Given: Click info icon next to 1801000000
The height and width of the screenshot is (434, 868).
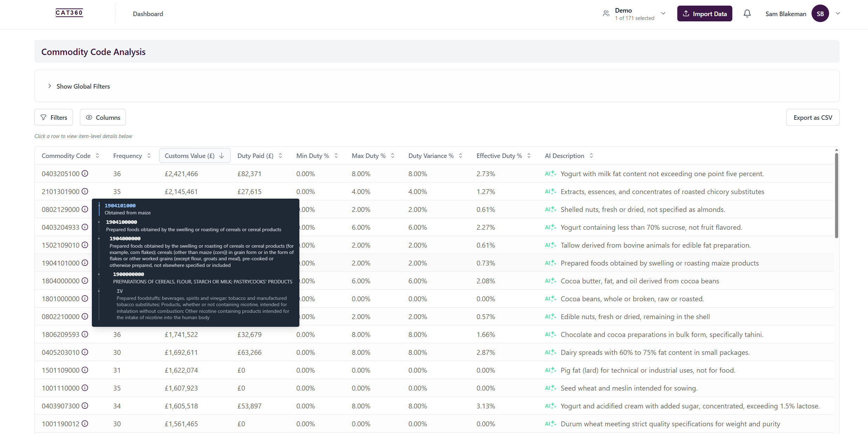Looking at the screenshot, I should pos(85,298).
